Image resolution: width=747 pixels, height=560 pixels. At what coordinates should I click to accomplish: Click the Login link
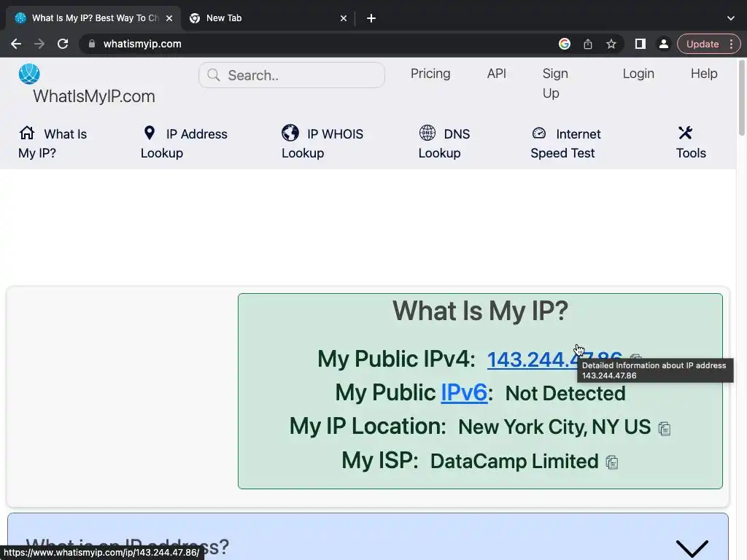click(x=638, y=74)
